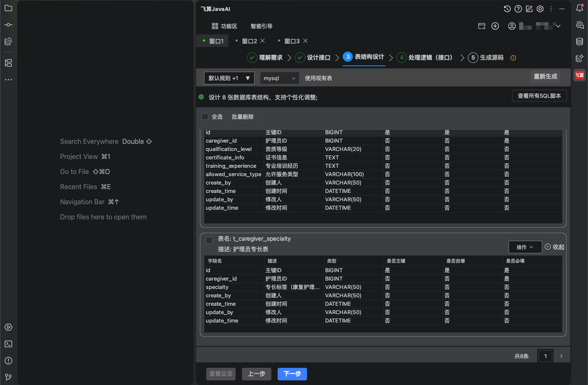Collapse the table with 收起

[554, 247]
